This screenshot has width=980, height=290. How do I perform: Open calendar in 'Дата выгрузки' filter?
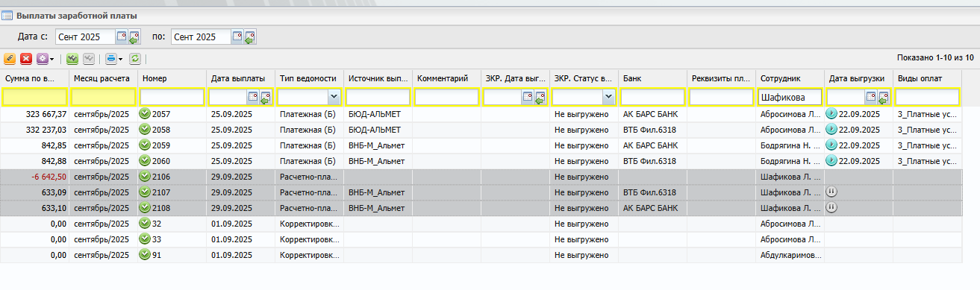coord(871,97)
